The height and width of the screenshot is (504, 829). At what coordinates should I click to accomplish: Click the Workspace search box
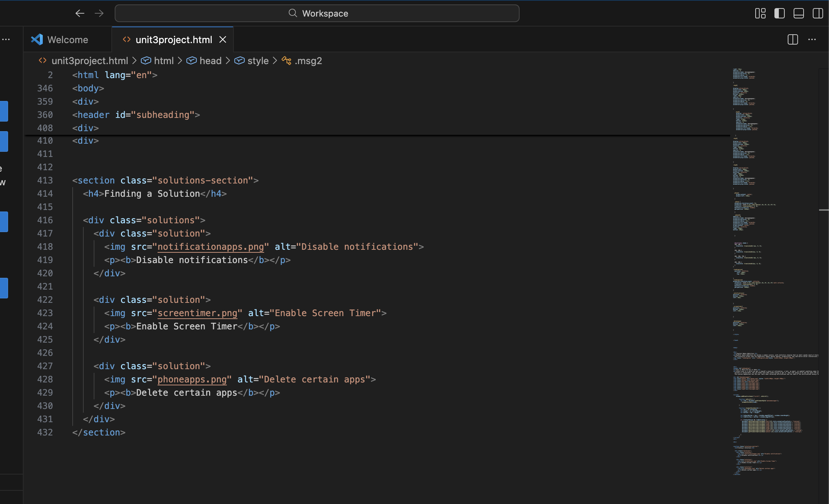(x=317, y=14)
